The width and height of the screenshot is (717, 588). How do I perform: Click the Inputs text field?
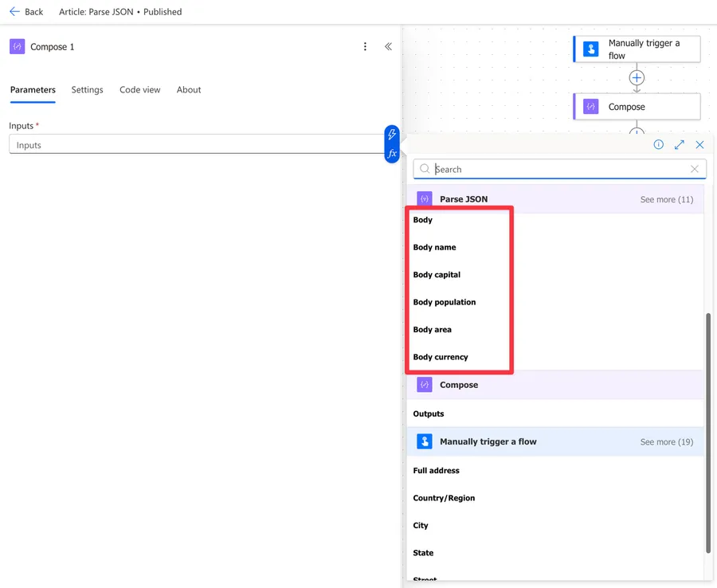pos(195,145)
